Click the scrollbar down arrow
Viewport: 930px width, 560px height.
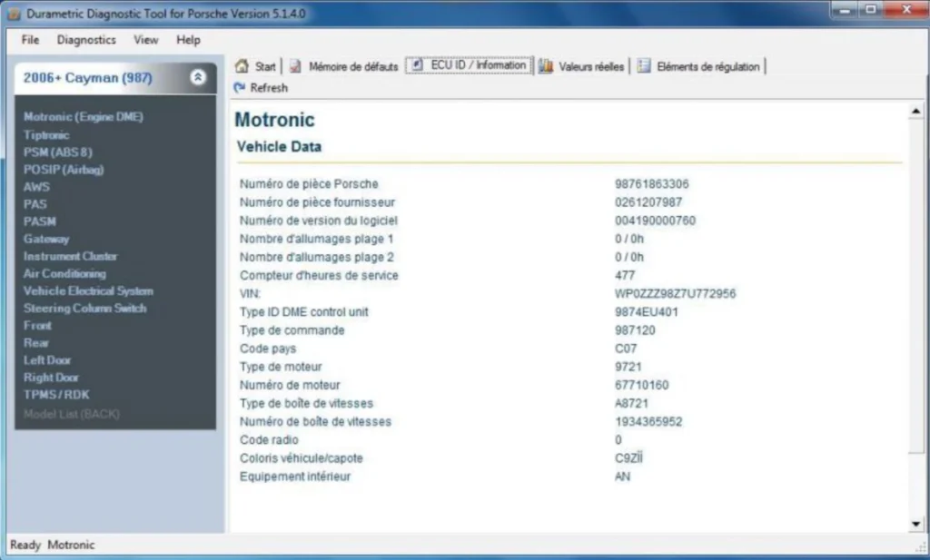click(915, 524)
